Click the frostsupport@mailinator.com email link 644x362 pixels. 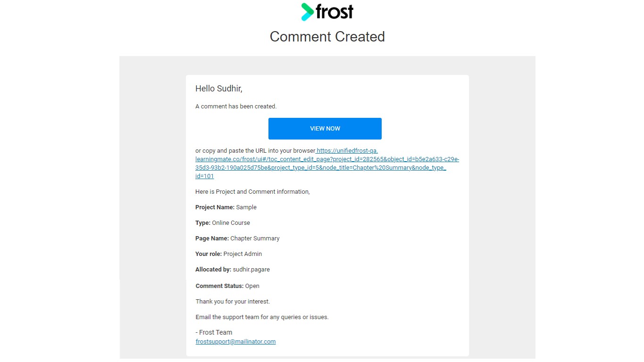click(x=235, y=342)
